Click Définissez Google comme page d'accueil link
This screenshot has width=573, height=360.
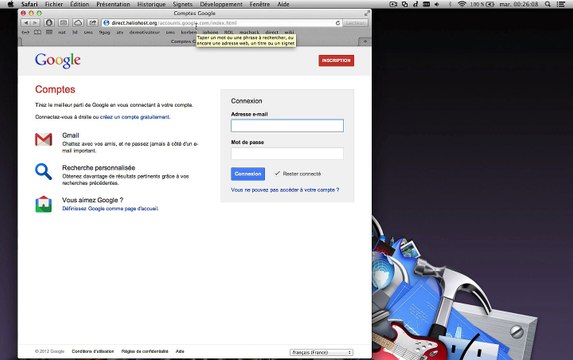pos(110,209)
